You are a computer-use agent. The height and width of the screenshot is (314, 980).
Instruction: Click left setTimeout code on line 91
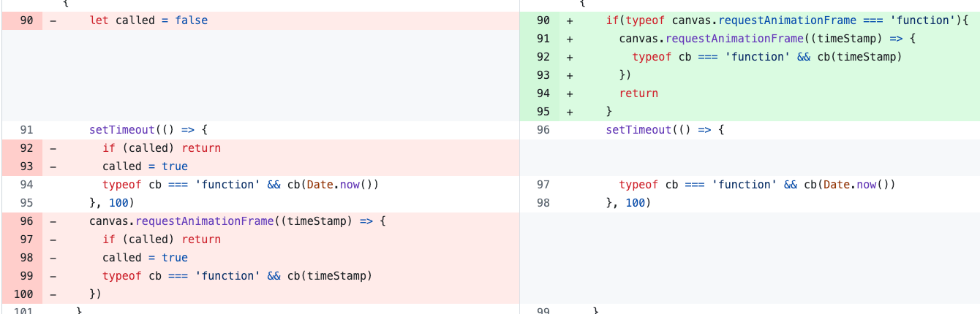pos(148,130)
